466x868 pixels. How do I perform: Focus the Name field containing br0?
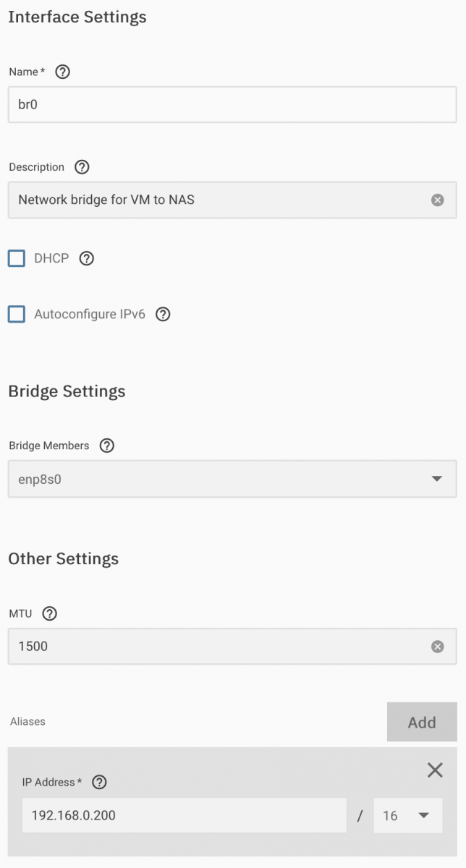point(232,104)
